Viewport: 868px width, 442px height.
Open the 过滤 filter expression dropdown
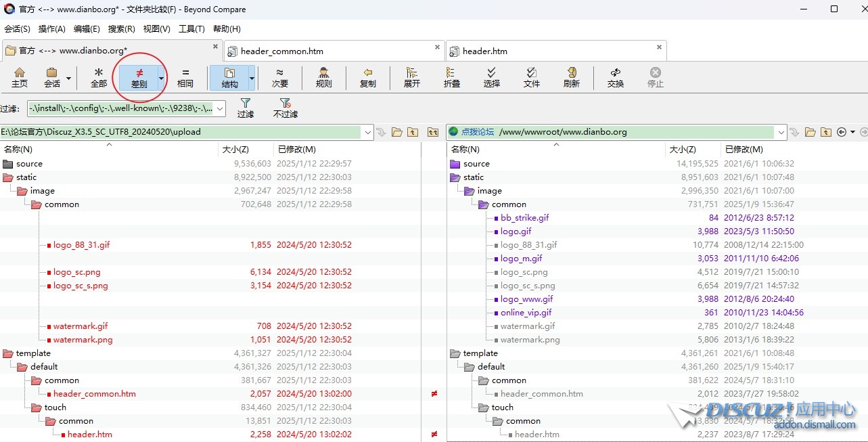click(220, 108)
